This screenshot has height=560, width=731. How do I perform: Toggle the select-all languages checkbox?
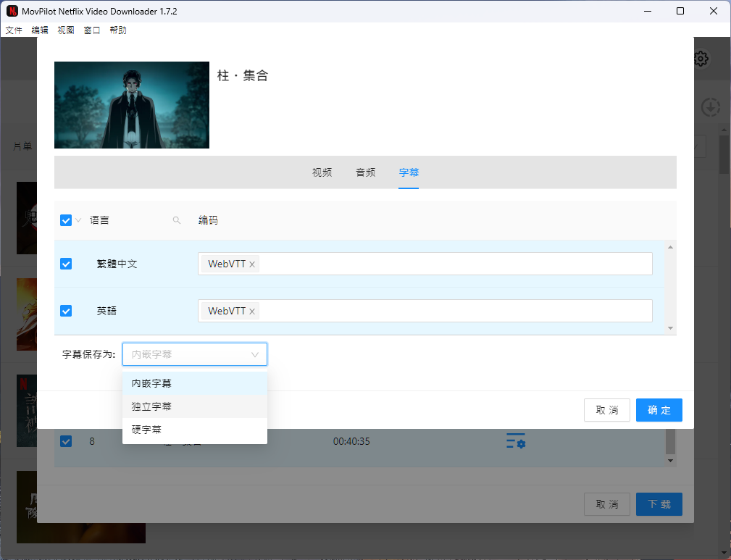pyautogui.click(x=66, y=220)
